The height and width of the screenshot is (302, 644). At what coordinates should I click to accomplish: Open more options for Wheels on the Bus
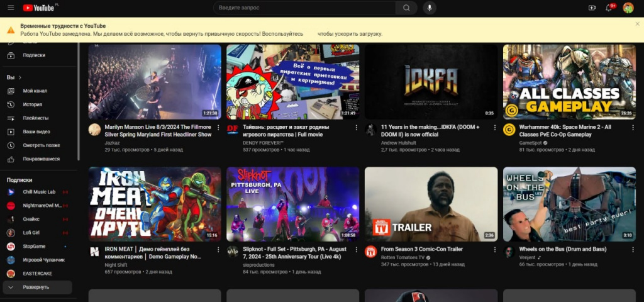click(x=633, y=250)
